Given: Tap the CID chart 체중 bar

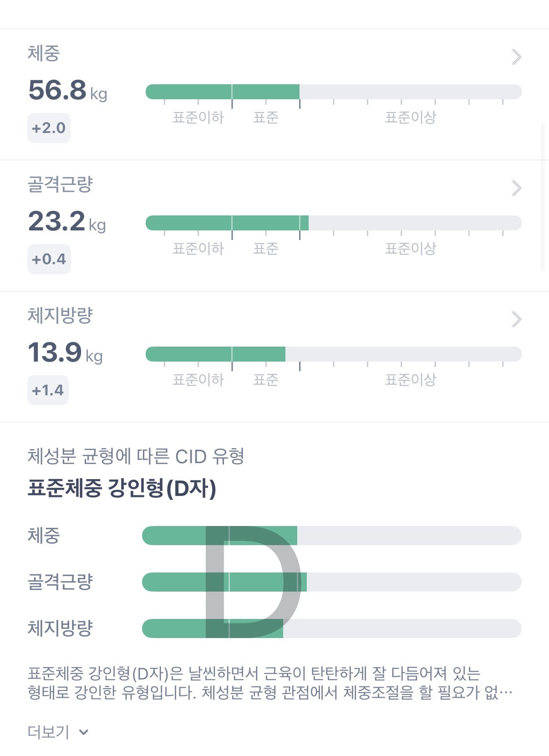Looking at the screenshot, I should pos(332,536).
